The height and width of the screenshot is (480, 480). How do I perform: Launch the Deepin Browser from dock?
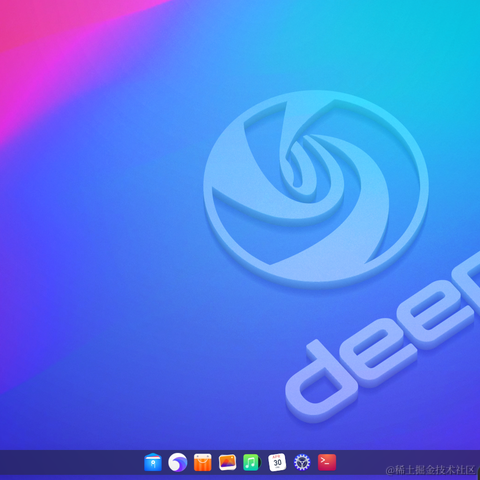pos(178,462)
